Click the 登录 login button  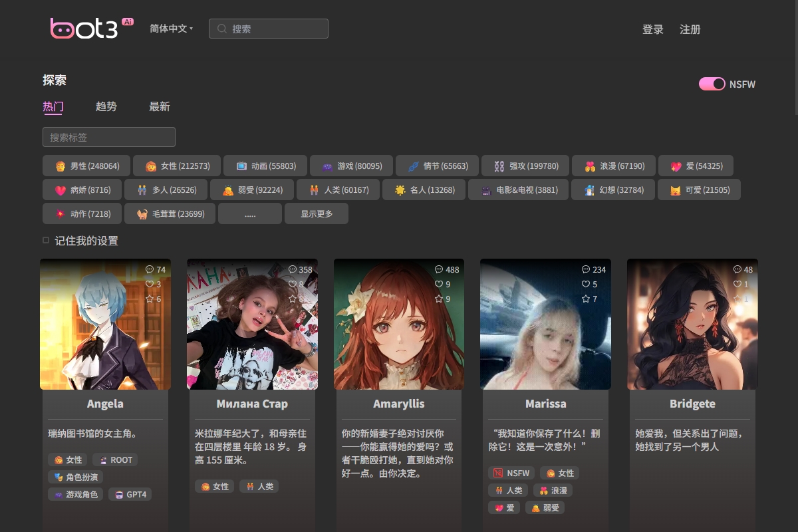click(x=652, y=29)
